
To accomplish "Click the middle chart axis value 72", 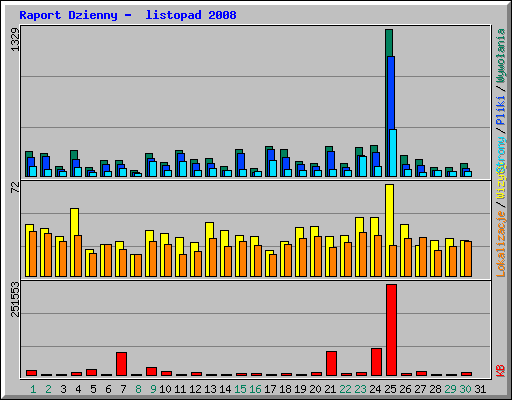I will click(x=15, y=188).
